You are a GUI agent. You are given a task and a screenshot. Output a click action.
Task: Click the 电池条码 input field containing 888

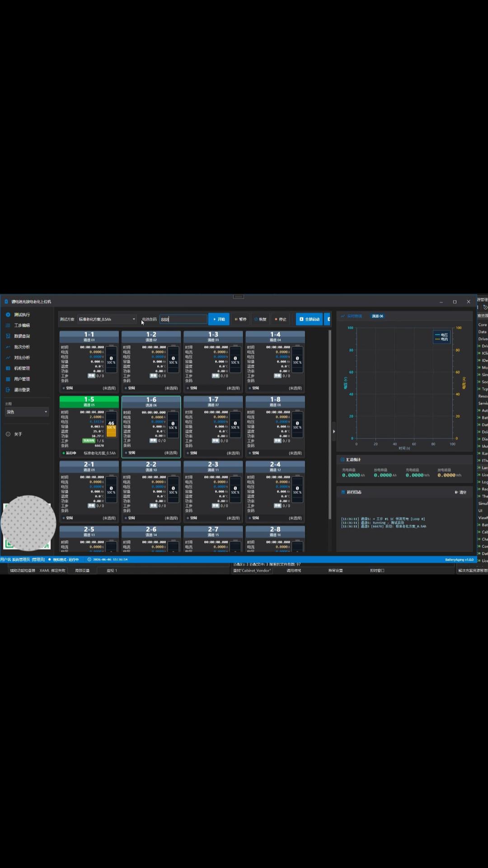point(183,319)
